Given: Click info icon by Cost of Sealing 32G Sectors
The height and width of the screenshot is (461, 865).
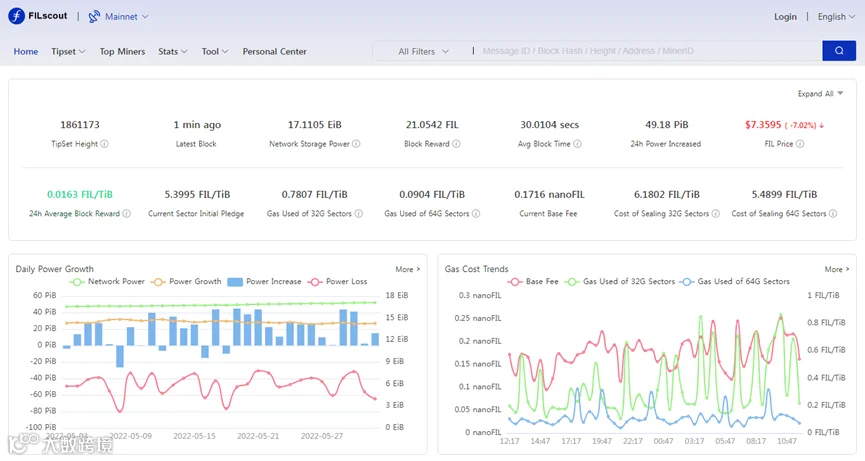Looking at the screenshot, I should click(716, 213).
